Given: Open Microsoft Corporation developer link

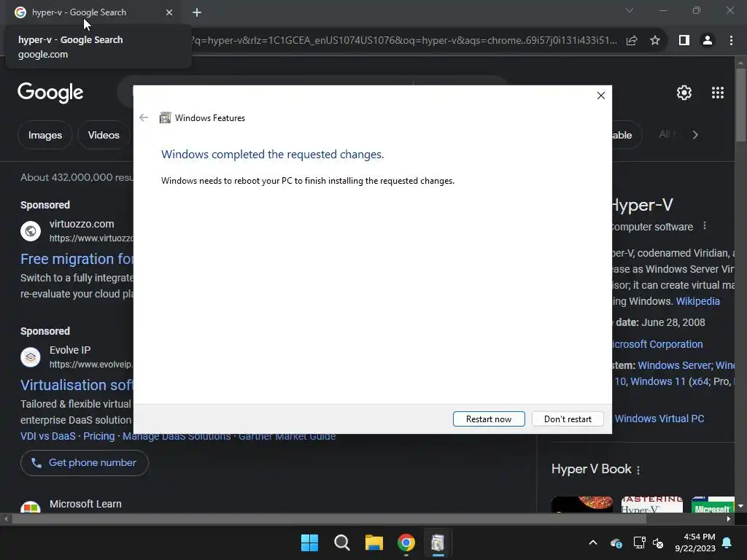Looking at the screenshot, I should coord(657,344).
